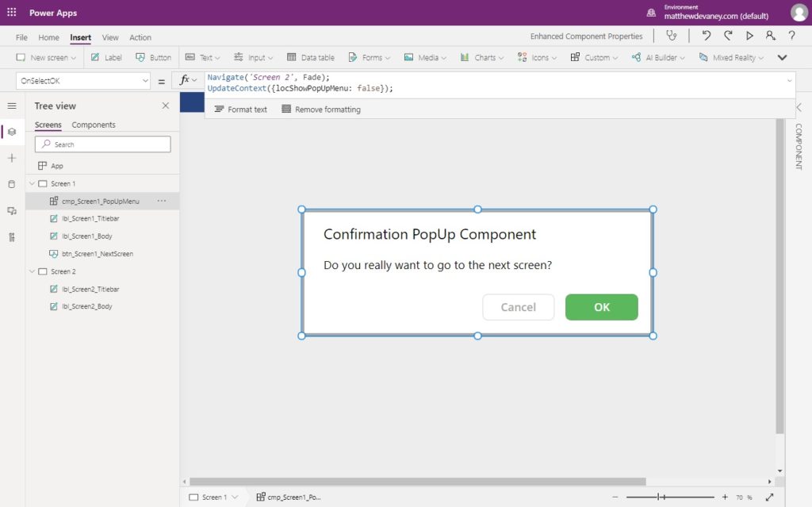Run the App checker stethoscope icon

click(671, 36)
